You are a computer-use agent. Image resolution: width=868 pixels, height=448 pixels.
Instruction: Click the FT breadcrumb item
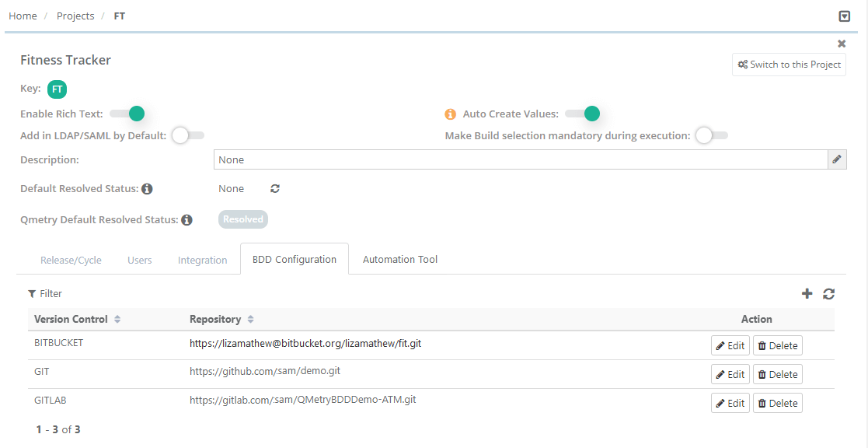[x=120, y=16]
